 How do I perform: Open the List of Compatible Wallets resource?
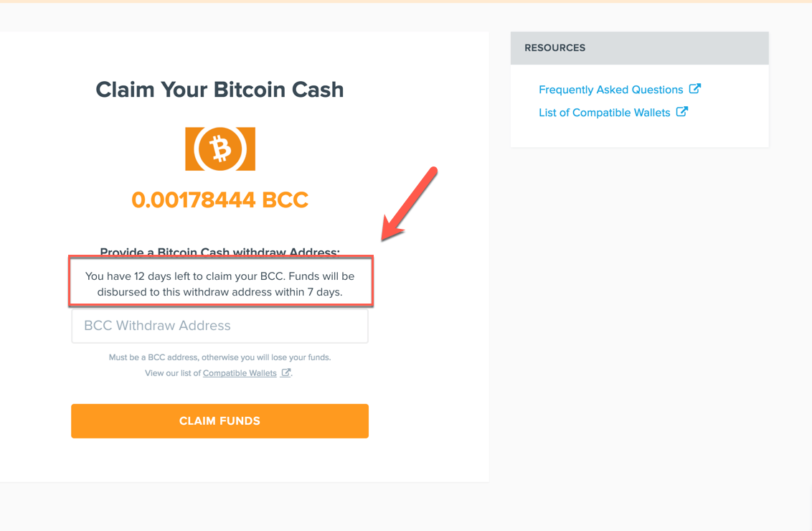click(604, 112)
